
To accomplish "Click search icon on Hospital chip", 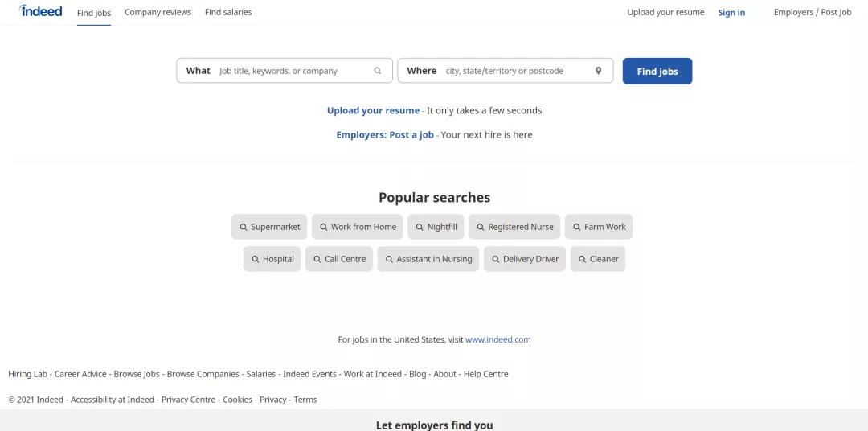I will (256, 260).
